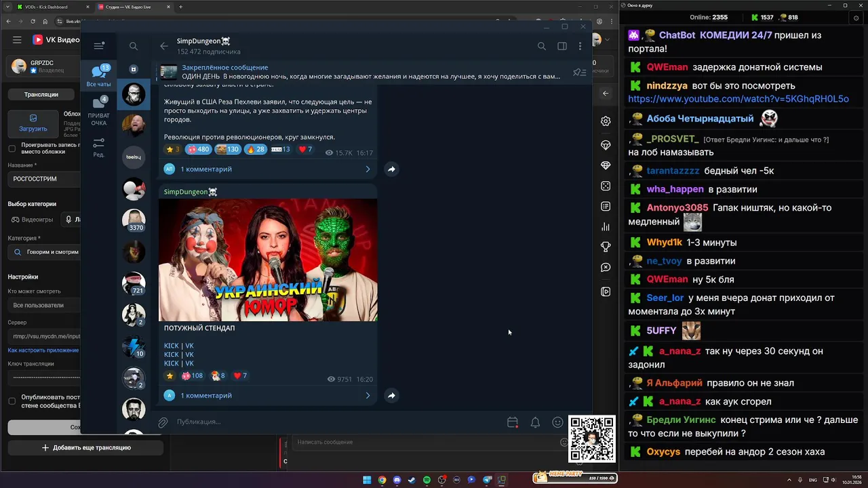
Task: Select the 'Видеоигры' category option
Action: pos(32,220)
